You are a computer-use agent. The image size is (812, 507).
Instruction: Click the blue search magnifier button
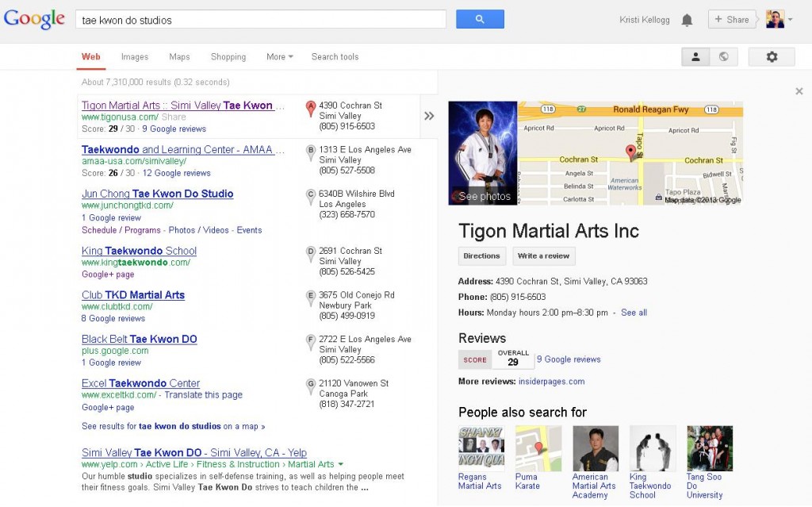(480, 19)
